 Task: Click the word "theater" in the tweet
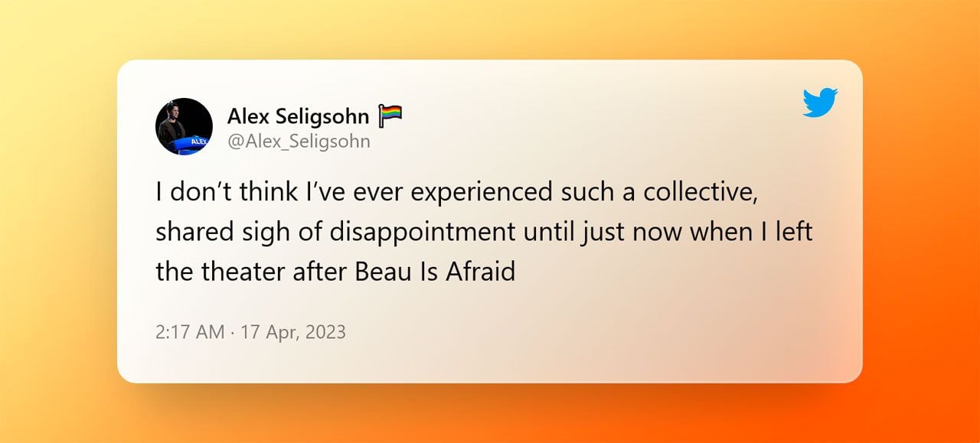click(x=230, y=272)
